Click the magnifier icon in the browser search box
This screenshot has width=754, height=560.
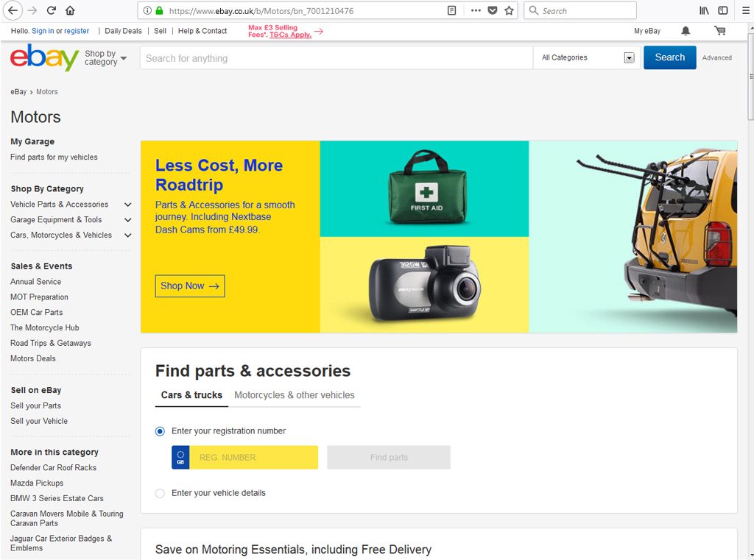pos(534,10)
